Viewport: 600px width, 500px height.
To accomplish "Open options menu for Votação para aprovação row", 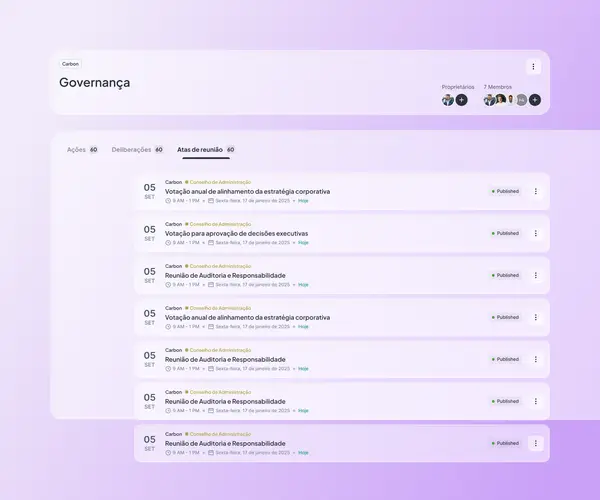I will coord(536,233).
